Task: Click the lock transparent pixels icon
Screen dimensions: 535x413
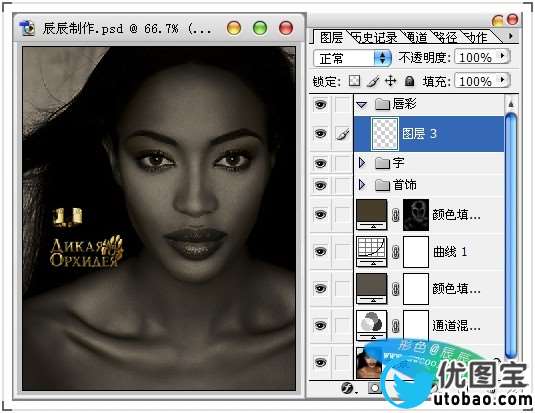Action: [x=355, y=81]
